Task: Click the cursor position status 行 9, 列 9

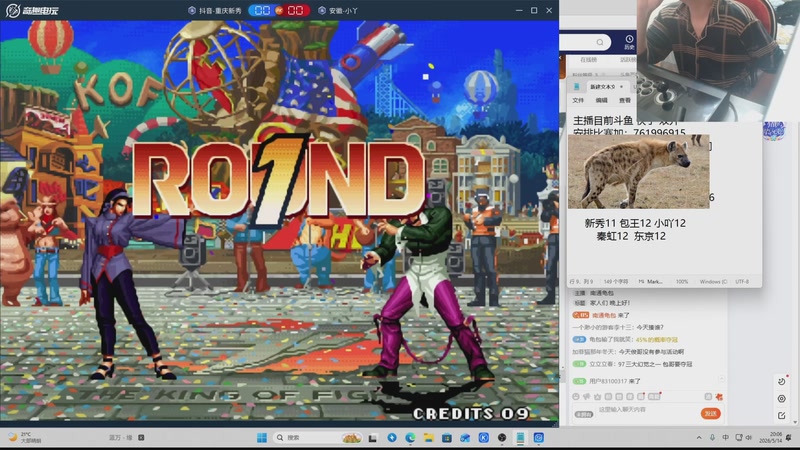Action: [581, 282]
